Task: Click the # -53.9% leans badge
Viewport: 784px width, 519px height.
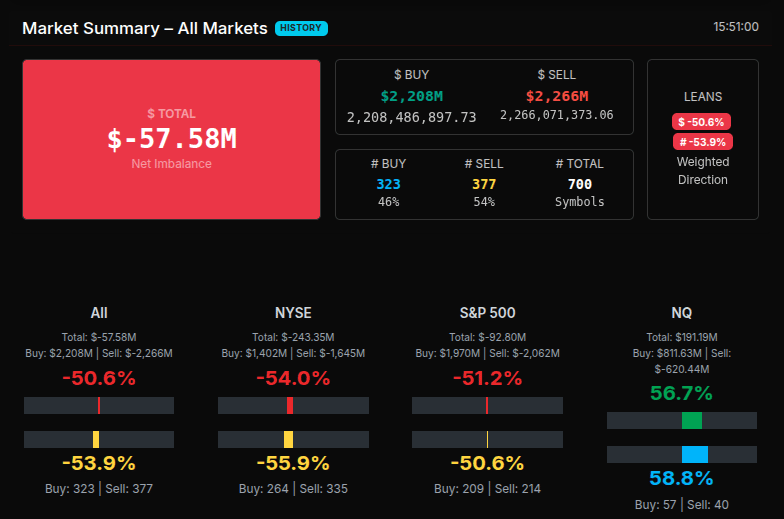Action: [x=702, y=142]
